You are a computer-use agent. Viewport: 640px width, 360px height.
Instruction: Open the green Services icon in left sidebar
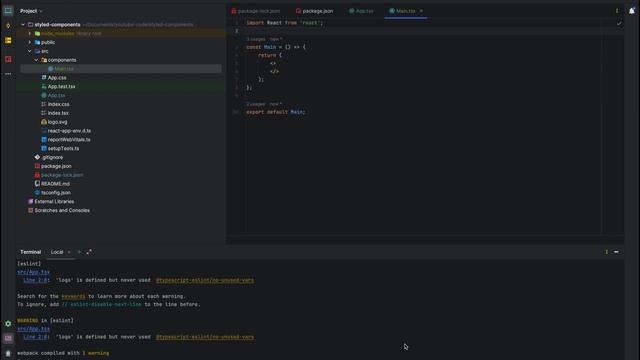pos(8,323)
